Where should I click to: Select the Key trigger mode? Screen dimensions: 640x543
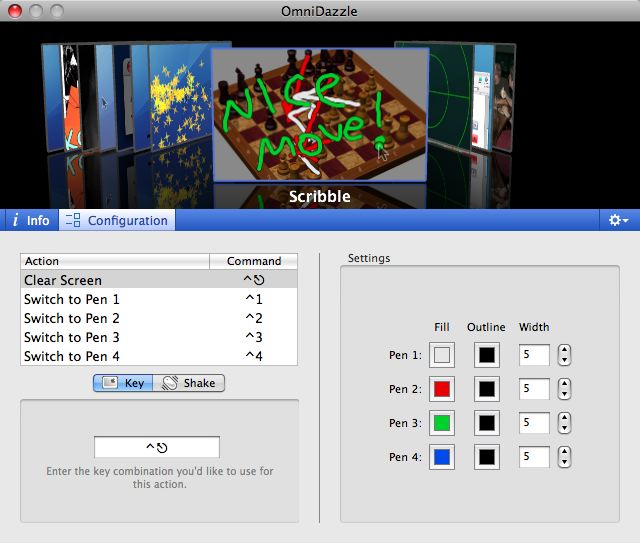123,383
